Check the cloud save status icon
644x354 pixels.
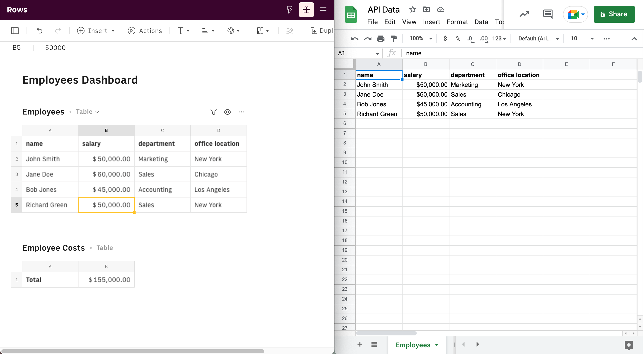pos(440,10)
